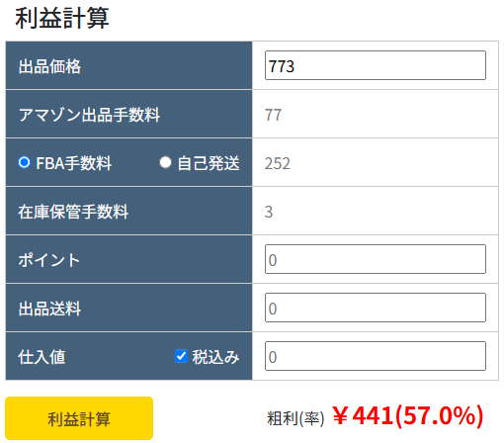This screenshot has width=504, height=443.
Task: Select the 仕入値 input field
Action: click(376, 356)
